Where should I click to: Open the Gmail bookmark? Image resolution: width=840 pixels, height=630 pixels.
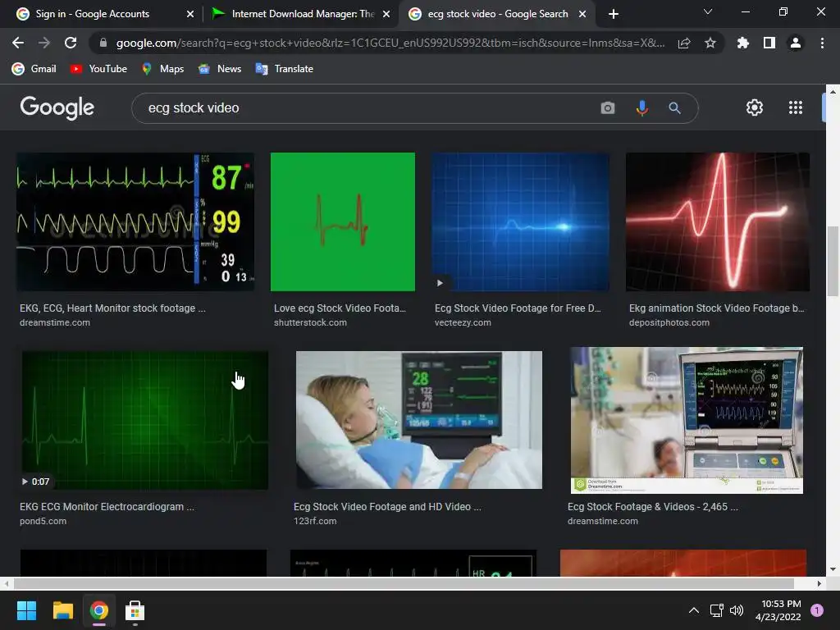pyautogui.click(x=34, y=69)
